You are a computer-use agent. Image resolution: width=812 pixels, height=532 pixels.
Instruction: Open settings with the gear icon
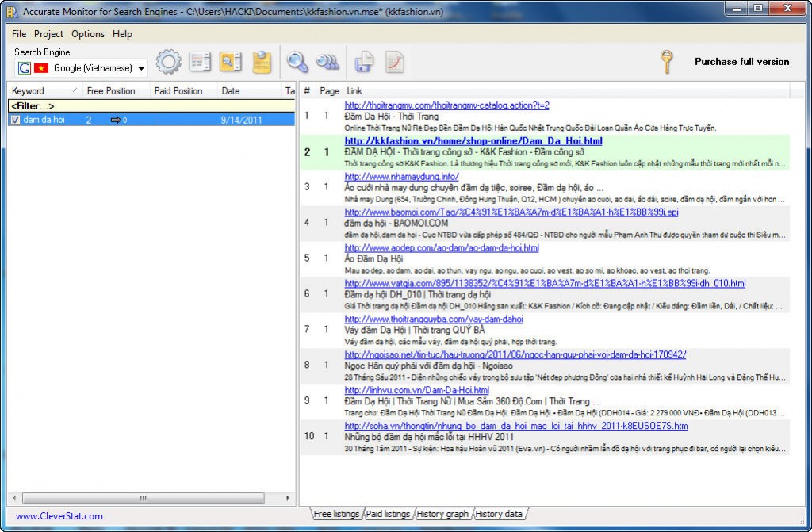point(168,62)
